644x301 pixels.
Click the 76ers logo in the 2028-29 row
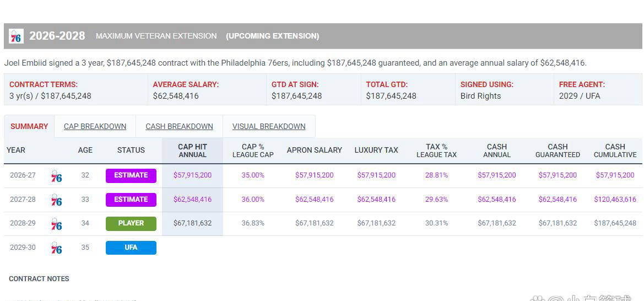pos(56,224)
